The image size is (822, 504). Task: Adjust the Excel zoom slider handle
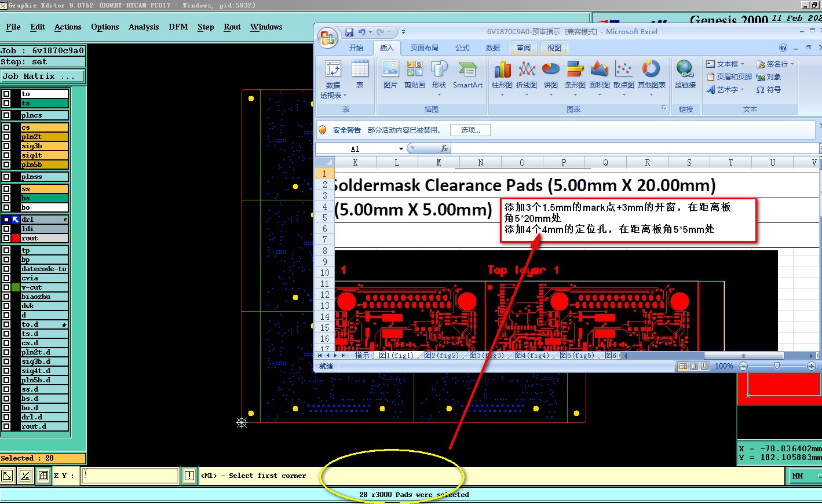[x=777, y=366]
